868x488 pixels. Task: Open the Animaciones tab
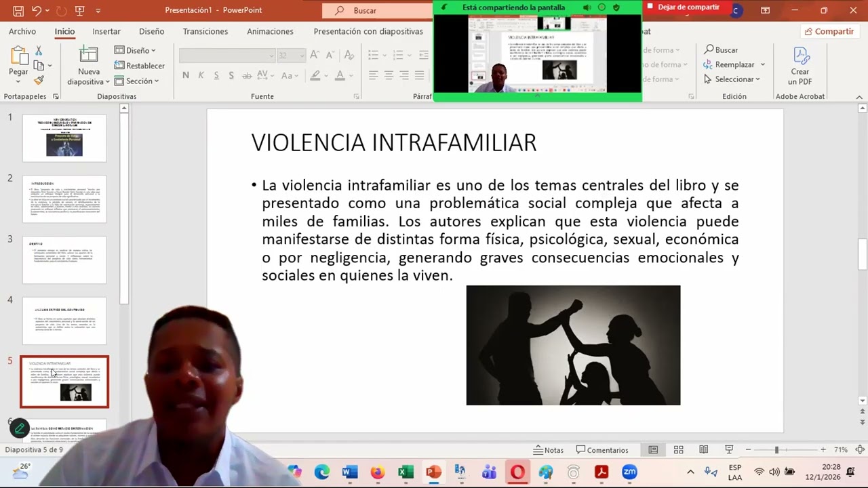pyautogui.click(x=270, y=31)
